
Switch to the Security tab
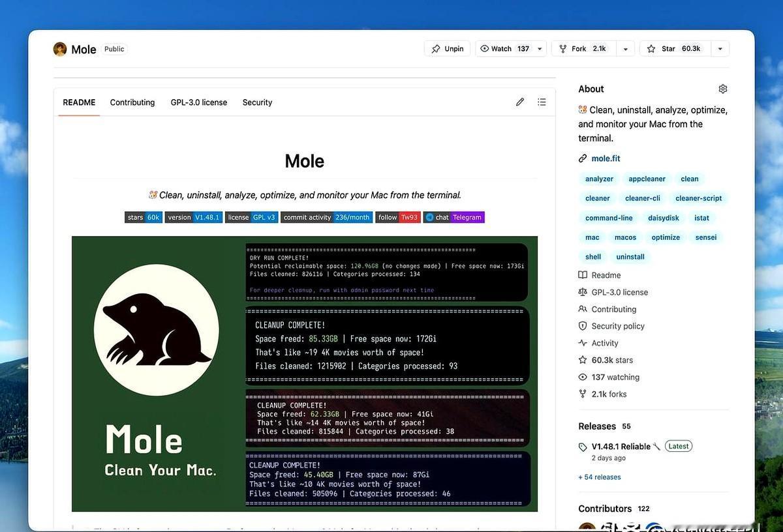pos(257,102)
